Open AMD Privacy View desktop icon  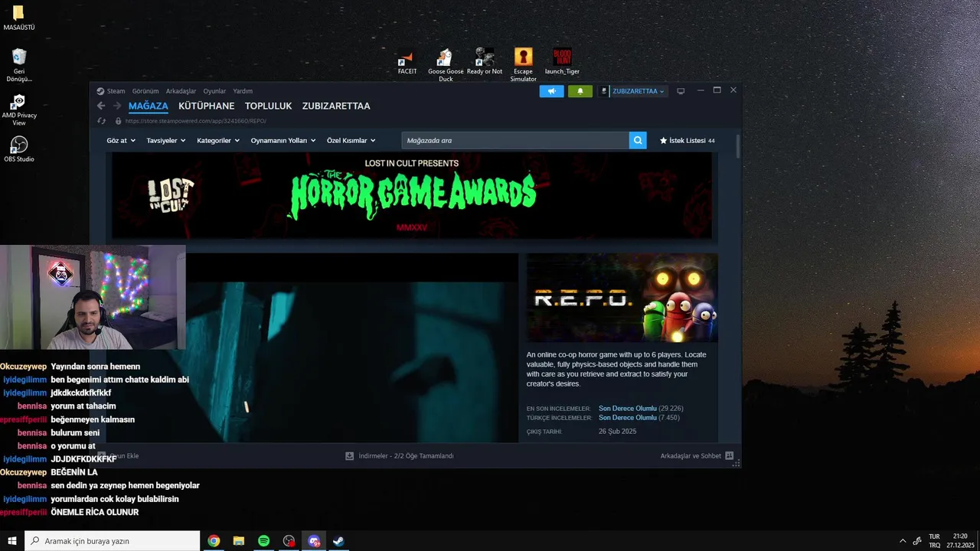click(19, 109)
